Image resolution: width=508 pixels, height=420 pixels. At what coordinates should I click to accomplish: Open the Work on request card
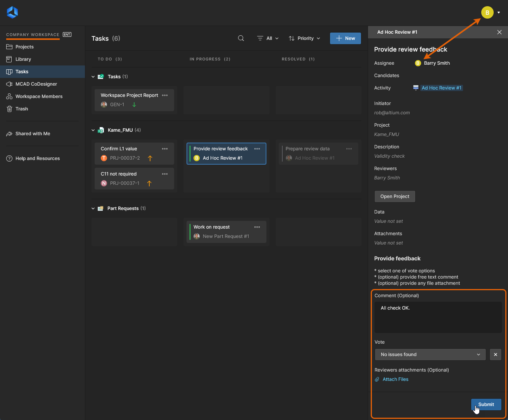[x=226, y=232]
